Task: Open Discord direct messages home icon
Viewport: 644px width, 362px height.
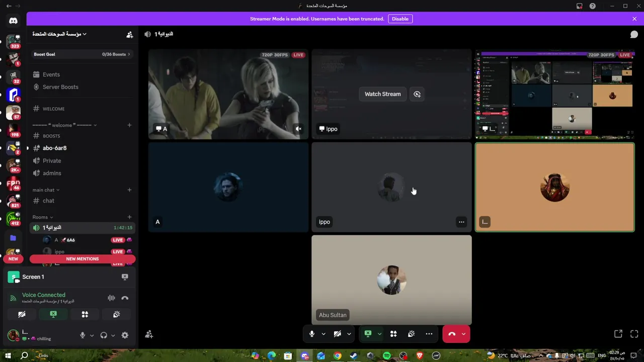Action: tap(13, 21)
